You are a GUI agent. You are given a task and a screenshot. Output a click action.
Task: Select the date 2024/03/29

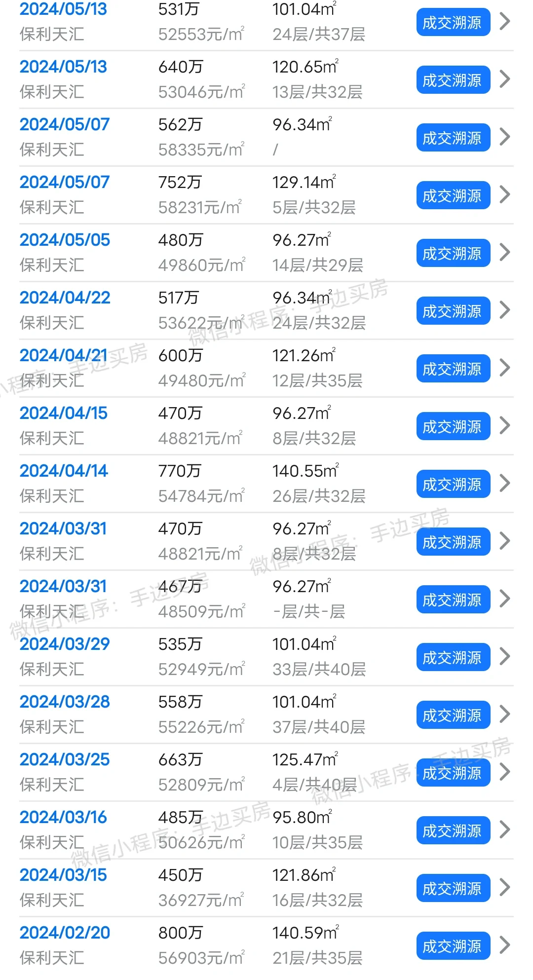(65, 644)
